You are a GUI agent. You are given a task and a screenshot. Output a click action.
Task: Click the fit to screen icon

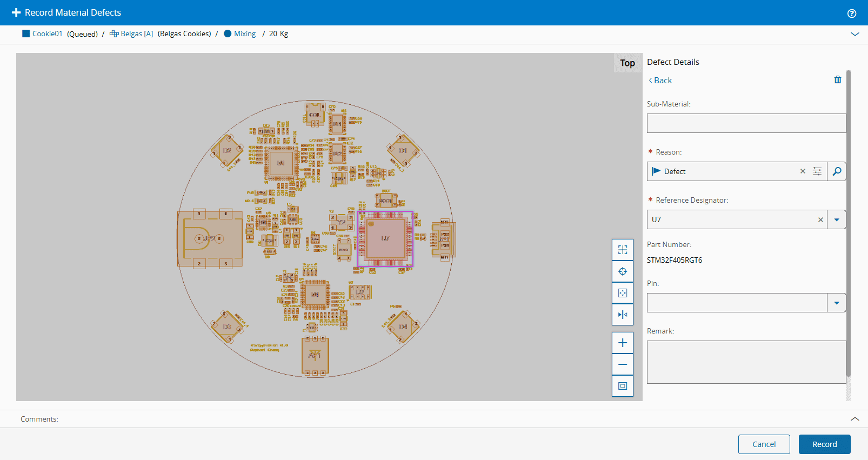[x=622, y=386]
